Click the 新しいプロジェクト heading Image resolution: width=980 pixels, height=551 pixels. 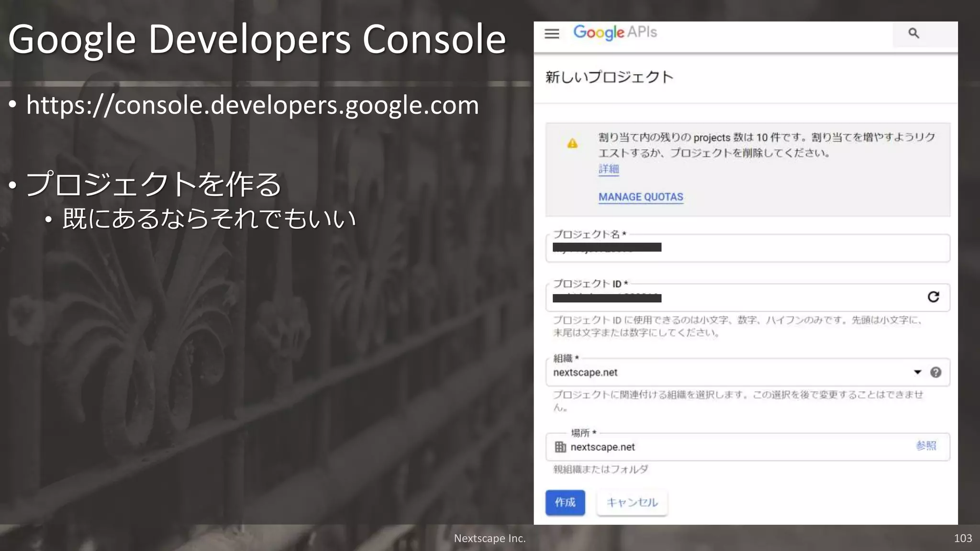coord(609,77)
